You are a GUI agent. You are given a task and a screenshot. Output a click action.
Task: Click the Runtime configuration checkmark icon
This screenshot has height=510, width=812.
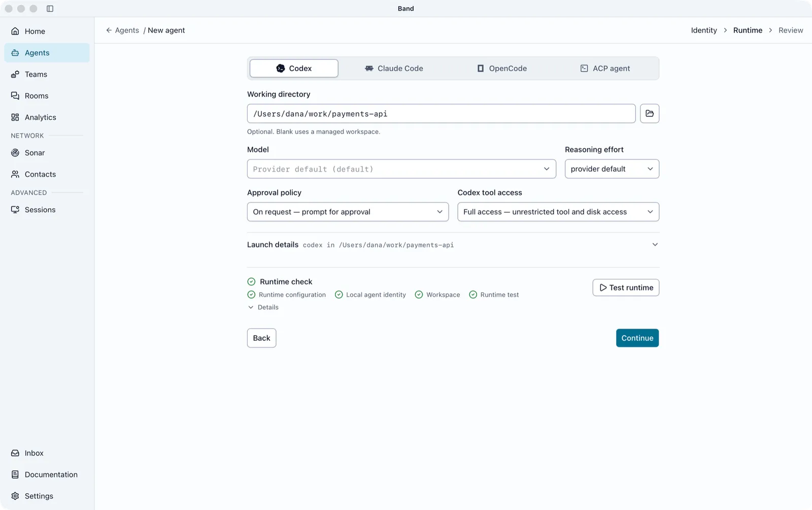(x=251, y=295)
